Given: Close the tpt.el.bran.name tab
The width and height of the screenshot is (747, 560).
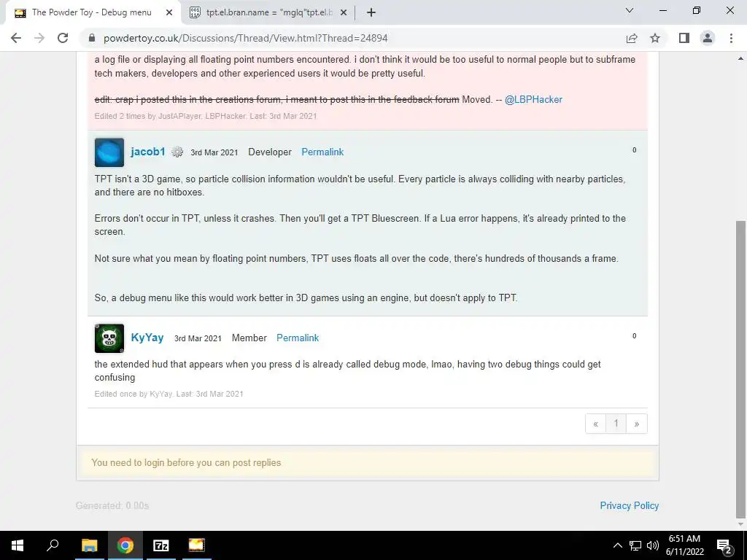Looking at the screenshot, I should tap(344, 12).
